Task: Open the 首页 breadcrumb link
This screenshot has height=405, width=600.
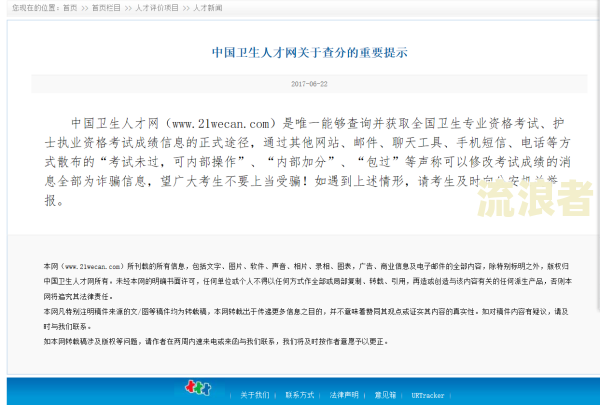Action: (70, 8)
